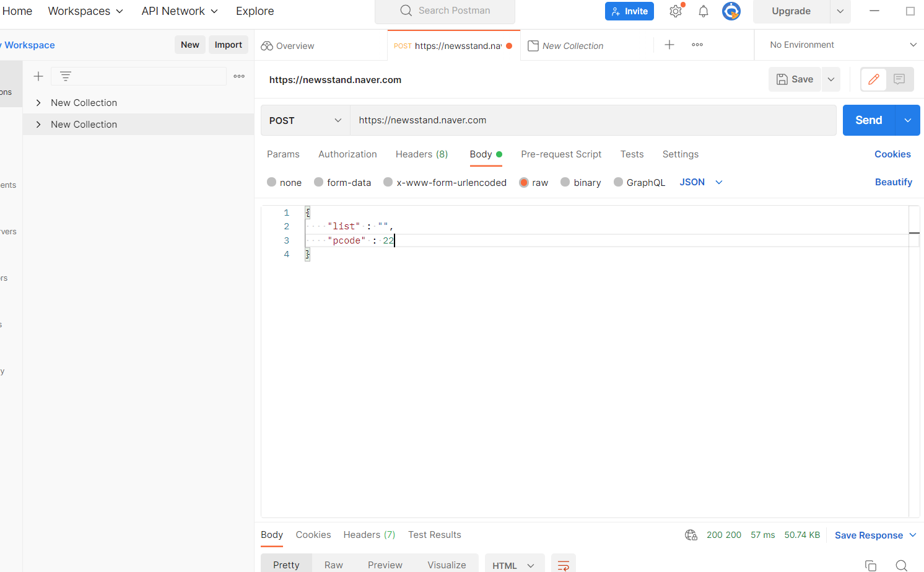Image resolution: width=924 pixels, height=572 pixels.
Task: Search within response using magnifier icon
Action: click(x=902, y=565)
